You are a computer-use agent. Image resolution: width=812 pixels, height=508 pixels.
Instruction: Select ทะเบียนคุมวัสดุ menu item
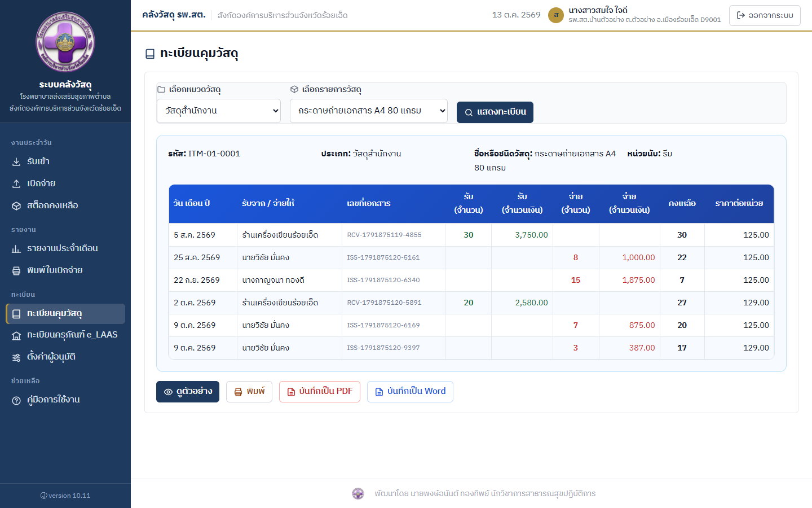pos(65,313)
